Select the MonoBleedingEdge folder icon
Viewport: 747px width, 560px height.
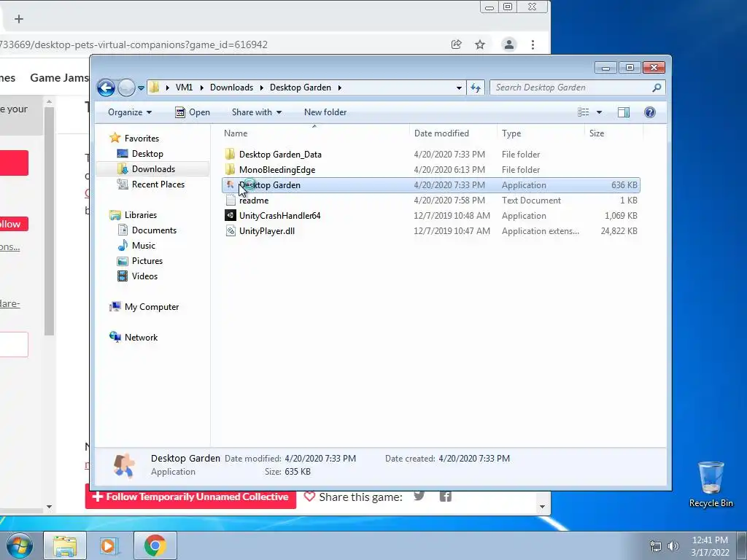(x=230, y=169)
